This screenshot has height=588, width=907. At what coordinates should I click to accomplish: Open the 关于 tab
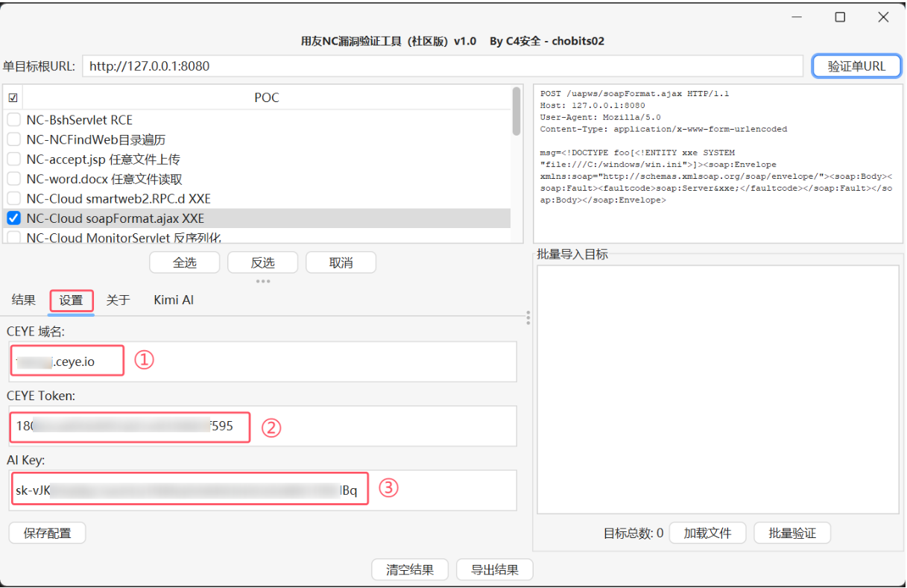point(118,300)
